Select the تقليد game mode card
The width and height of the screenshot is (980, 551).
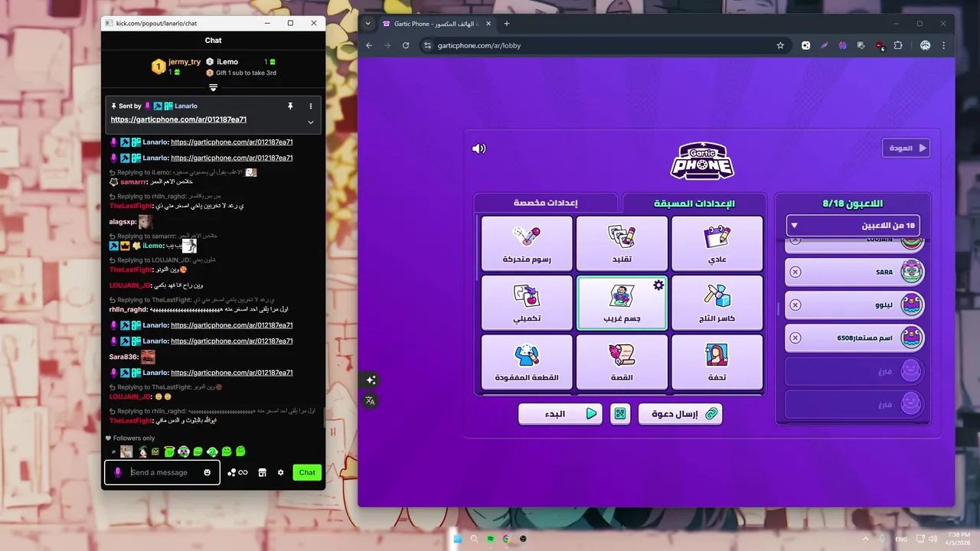click(x=622, y=243)
